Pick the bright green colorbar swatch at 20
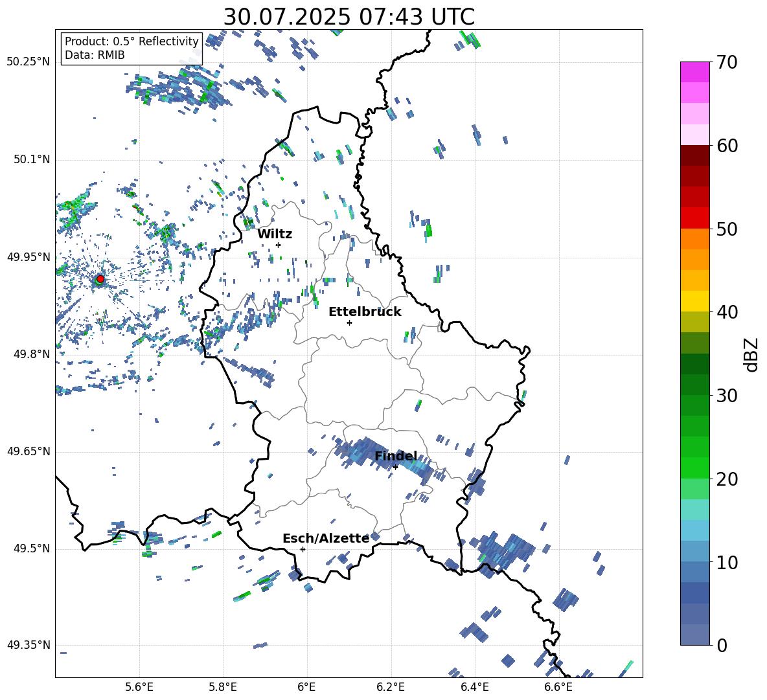The width and height of the screenshot is (767, 700). (695, 468)
